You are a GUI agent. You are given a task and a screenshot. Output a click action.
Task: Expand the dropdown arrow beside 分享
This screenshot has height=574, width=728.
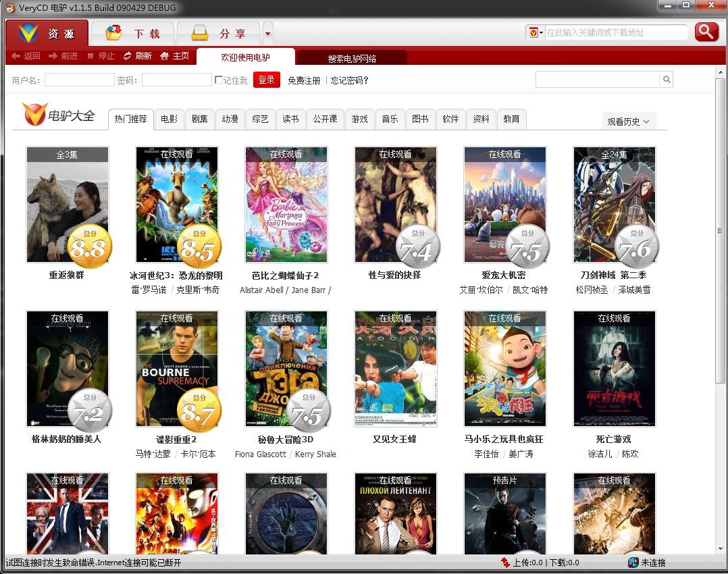click(267, 34)
